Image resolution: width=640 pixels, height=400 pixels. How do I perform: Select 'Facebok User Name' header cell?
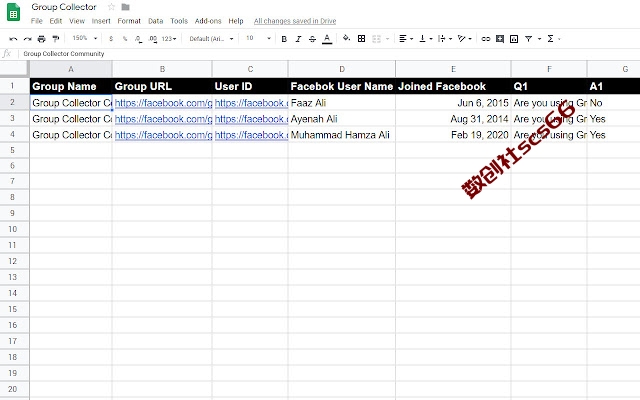342,86
